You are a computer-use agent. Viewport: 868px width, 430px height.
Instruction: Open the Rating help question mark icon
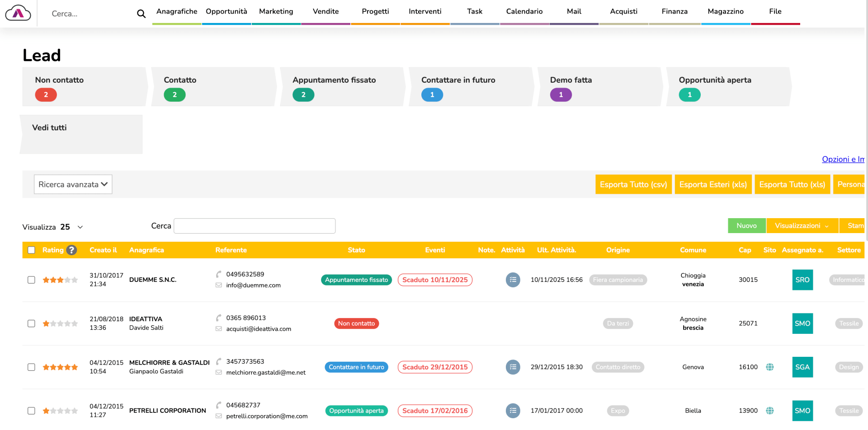[x=71, y=250]
